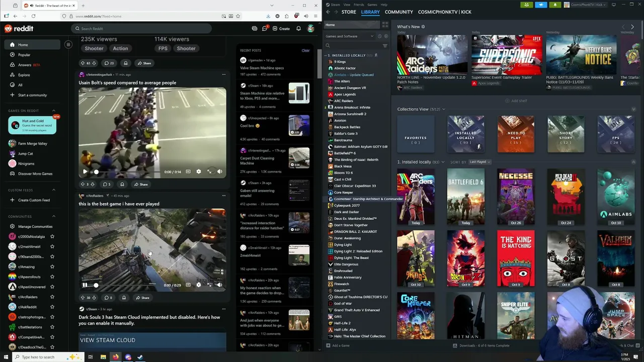Click the Search Reddit field
Image resolution: width=644 pixels, height=362 pixels.
[141, 29]
